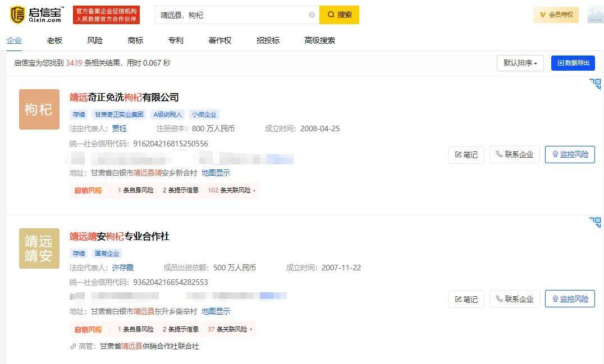Click the A级纳税人 tag
The height and width of the screenshot is (364, 604).
tap(168, 114)
